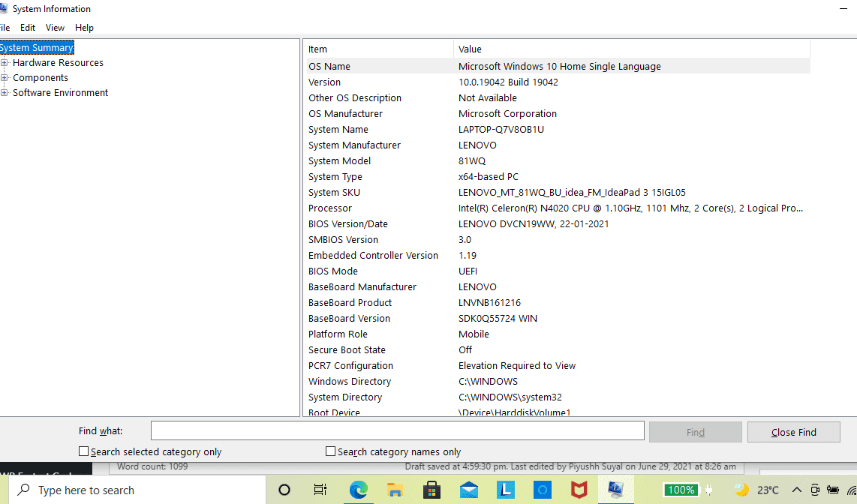This screenshot has width=857, height=504.
Task: Enable Search selected category only
Action: pyautogui.click(x=83, y=451)
